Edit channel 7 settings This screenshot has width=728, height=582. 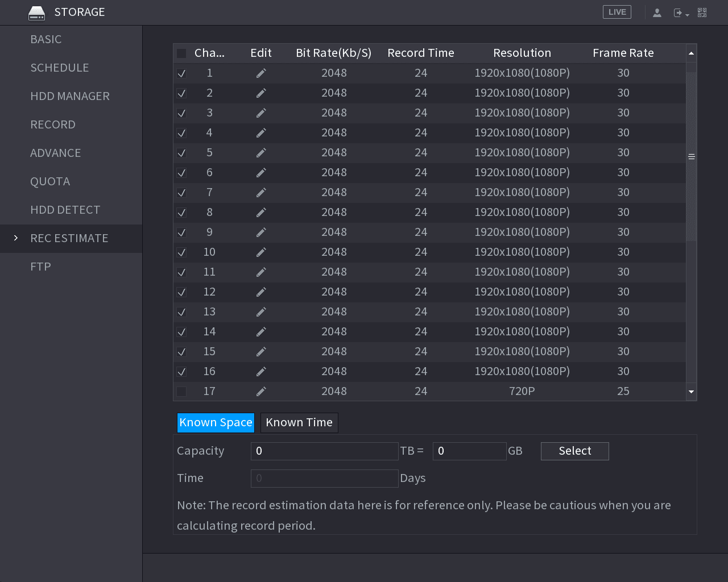pos(261,193)
